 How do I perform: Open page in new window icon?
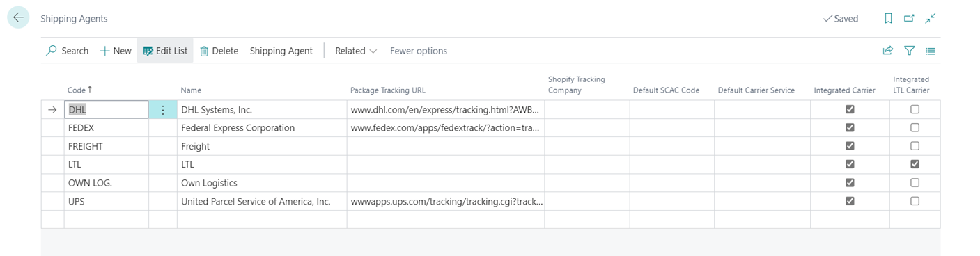pyautogui.click(x=909, y=19)
